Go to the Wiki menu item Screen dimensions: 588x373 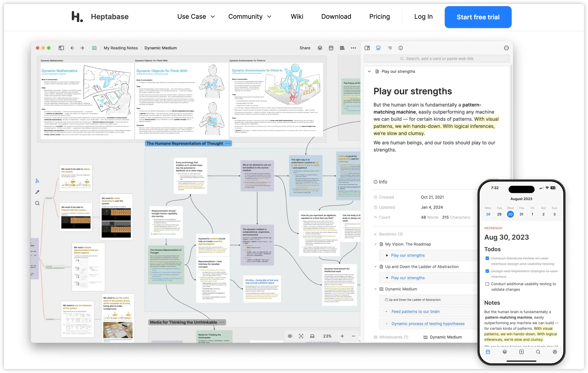297,17
